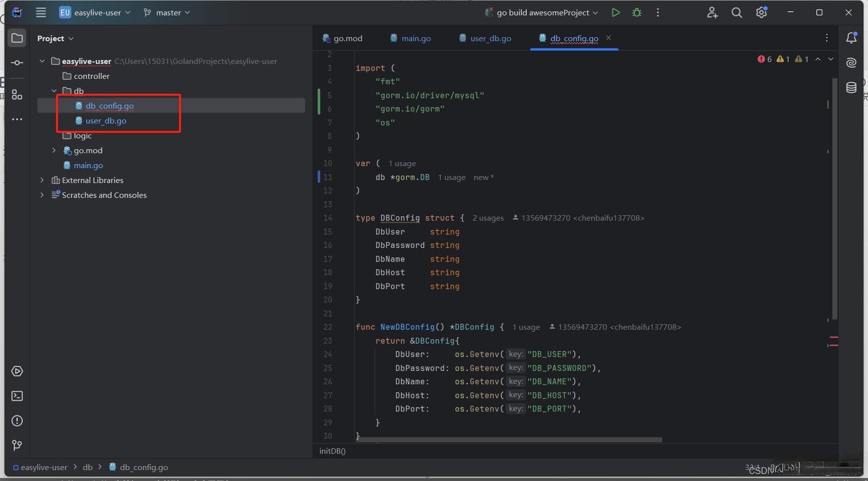Open the AI Assistant spiral icon

click(851, 62)
